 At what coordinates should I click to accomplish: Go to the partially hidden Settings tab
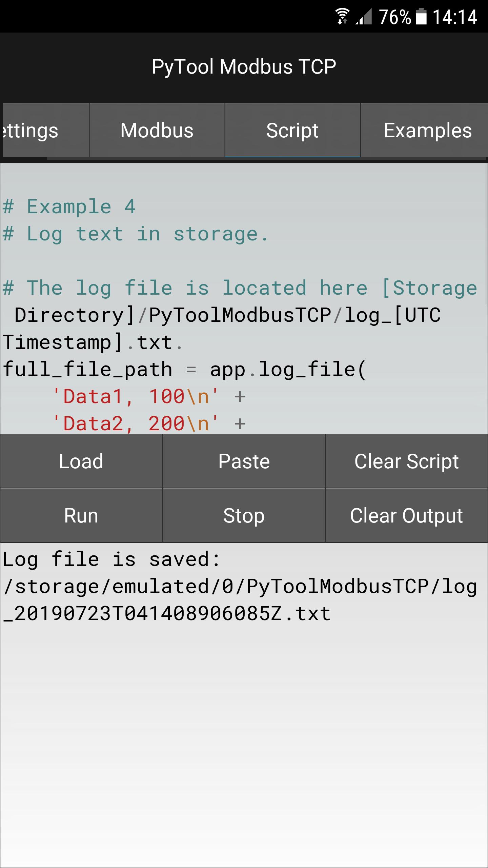(46, 130)
